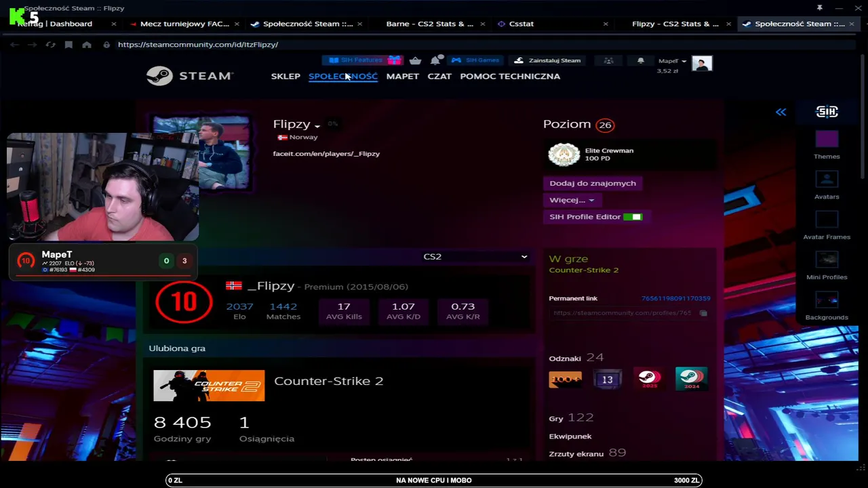
Task: Click the Zainstaluj Steam button
Action: [548, 60]
